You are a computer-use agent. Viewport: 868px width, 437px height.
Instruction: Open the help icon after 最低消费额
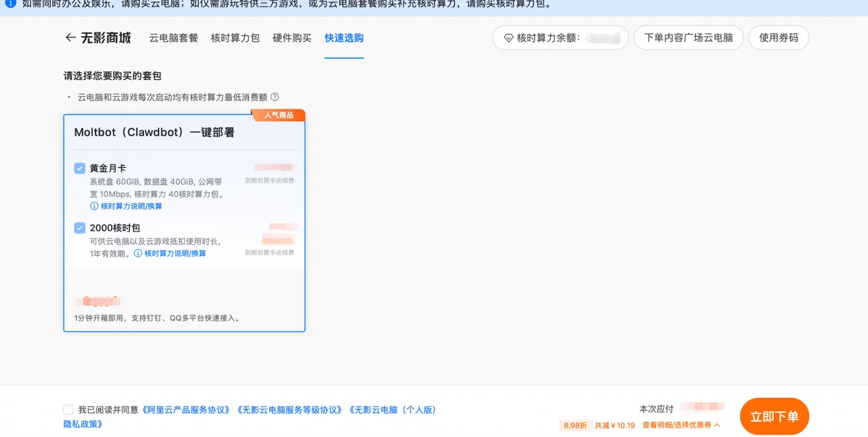(275, 97)
